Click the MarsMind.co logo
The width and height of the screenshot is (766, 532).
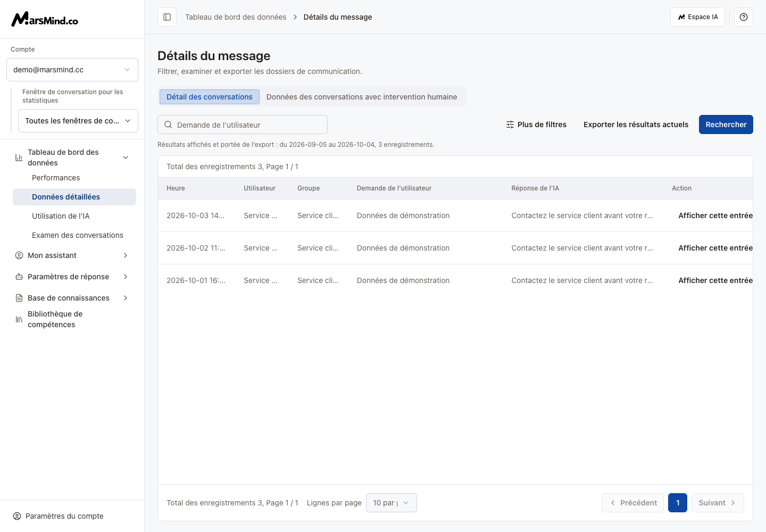coord(45,19)
